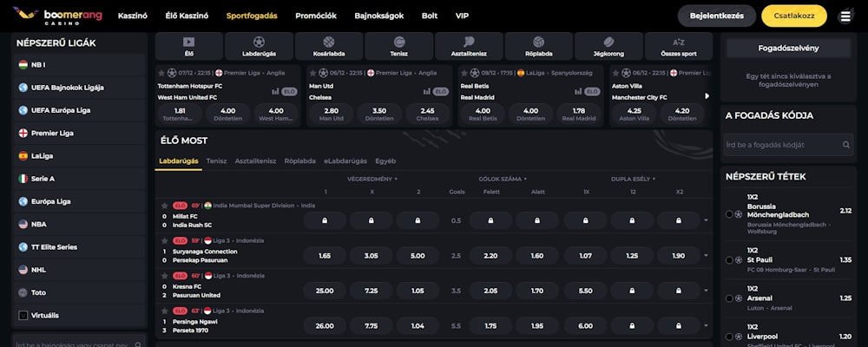
Task: Favorite the Man Utd vs Chelsea match star
Action: coord(312,73)
